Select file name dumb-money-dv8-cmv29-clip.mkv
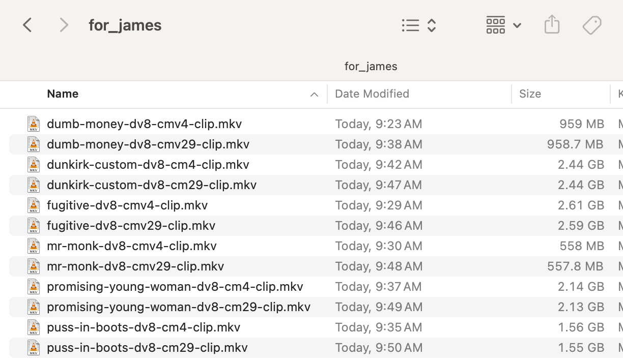Image resolution: width=623 pixels, height=364 pixels. (x=148, y=144)
